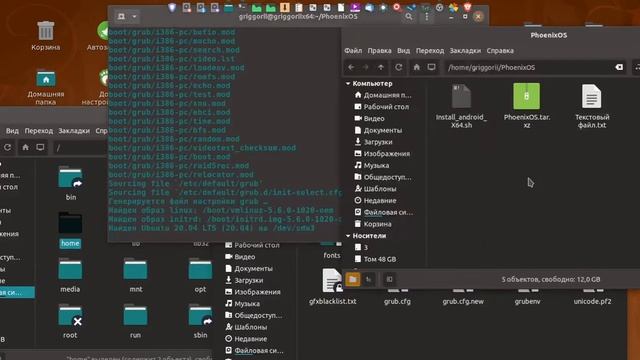Open Недавние in PhoenixOS sidebar

coord(375,200)
